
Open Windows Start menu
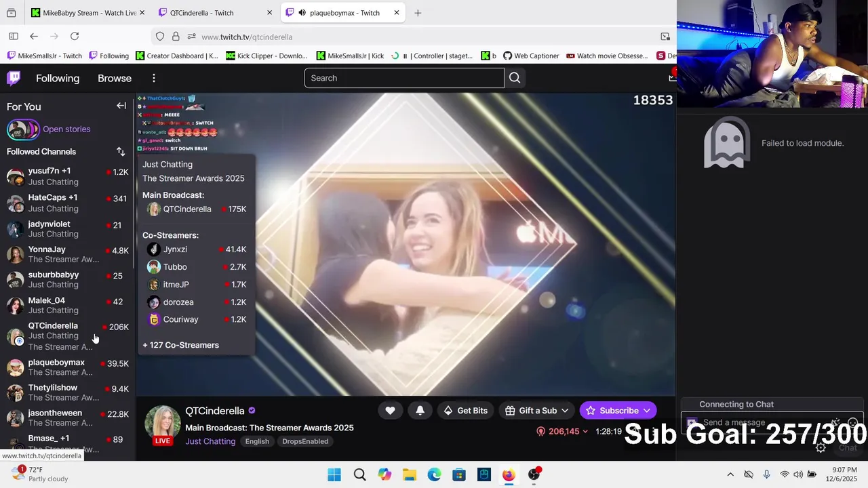point(334,474)
